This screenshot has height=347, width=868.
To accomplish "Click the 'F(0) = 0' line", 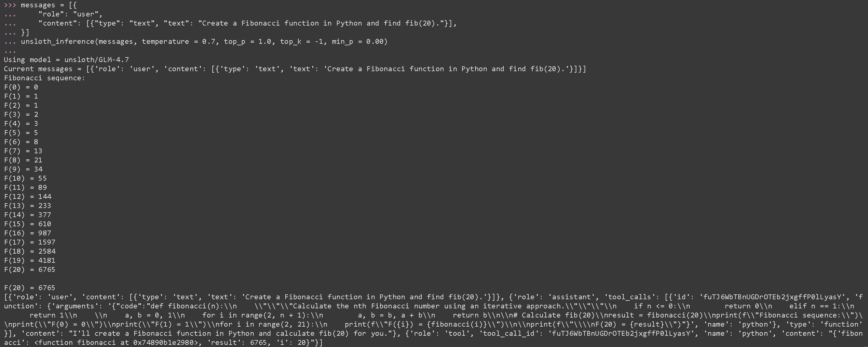I will (21, 87).
